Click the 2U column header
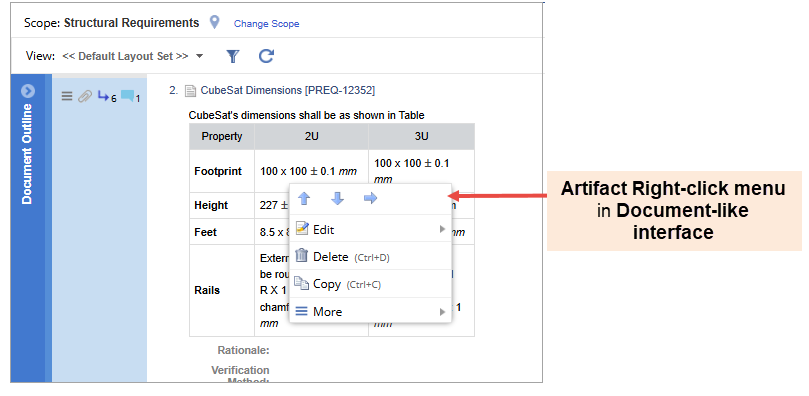Screen dimensions: 809x396 point(312,137)
